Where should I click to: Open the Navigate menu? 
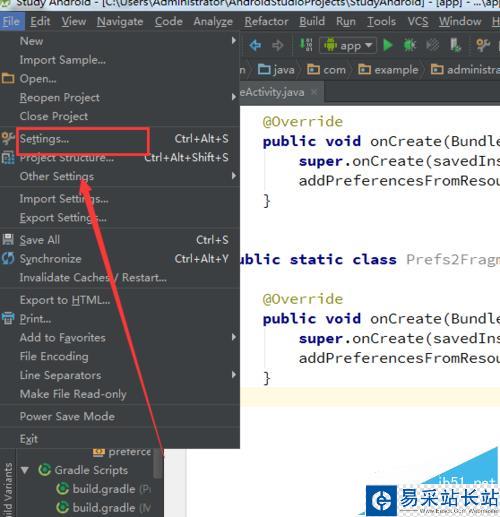(120, 22)
